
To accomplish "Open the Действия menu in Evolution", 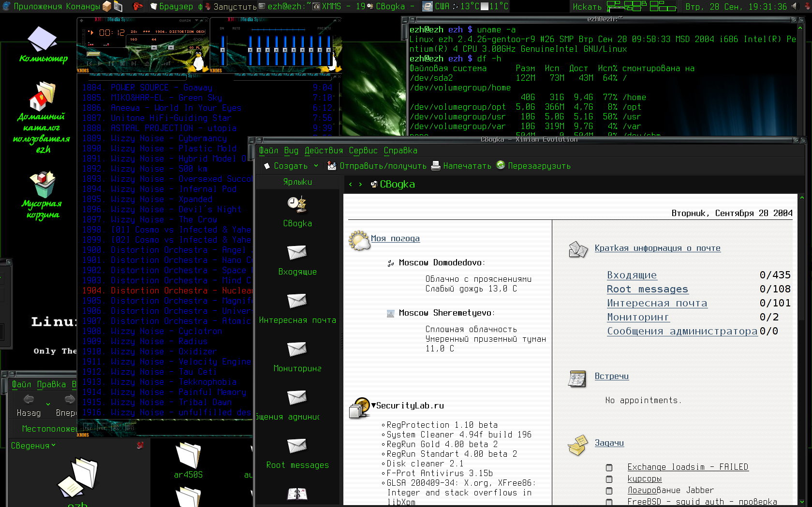I will pyautogui.click(x=324, y=150).
